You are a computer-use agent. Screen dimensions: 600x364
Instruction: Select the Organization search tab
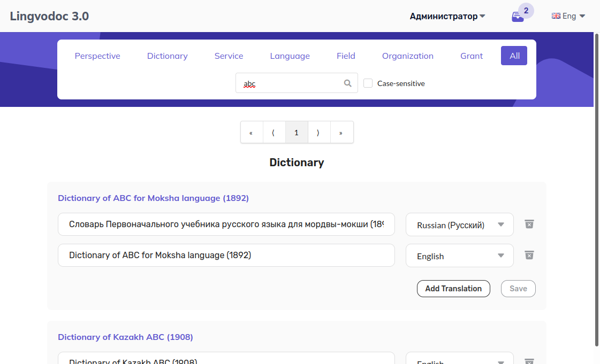(407, 56)
